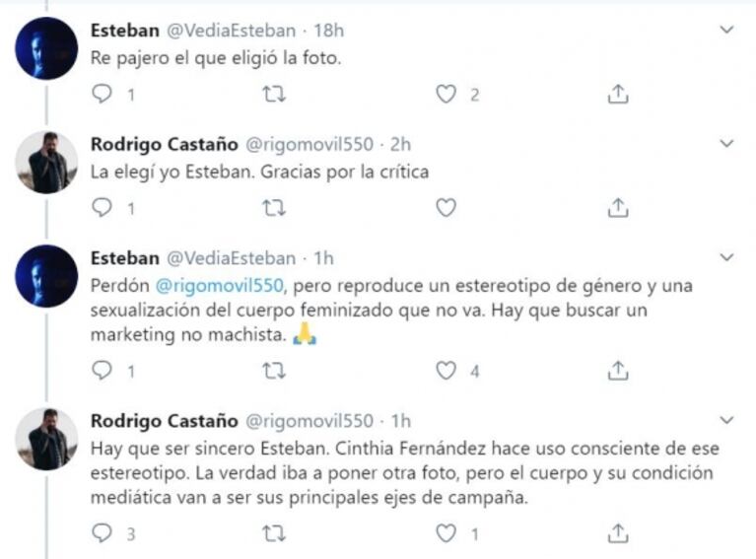Retweet Esteban's 'Re pajero' tweet

(277, 95)
